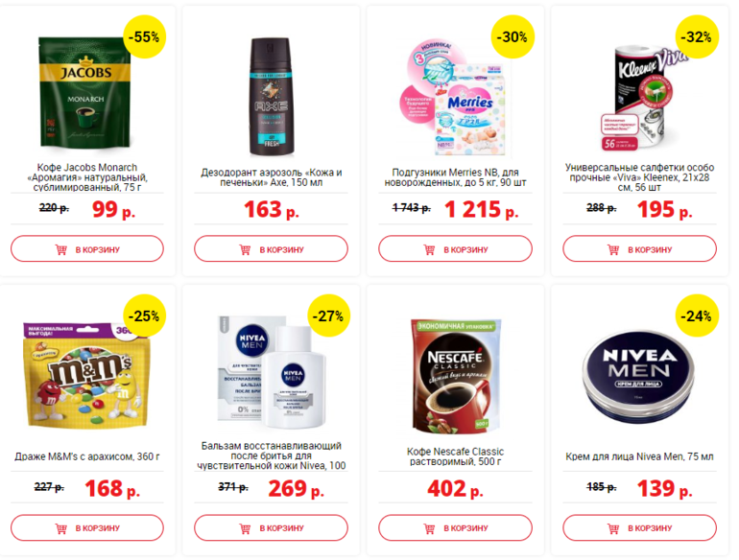Open Kleenex Viva universal wipes title link

(x=639, y=177)
